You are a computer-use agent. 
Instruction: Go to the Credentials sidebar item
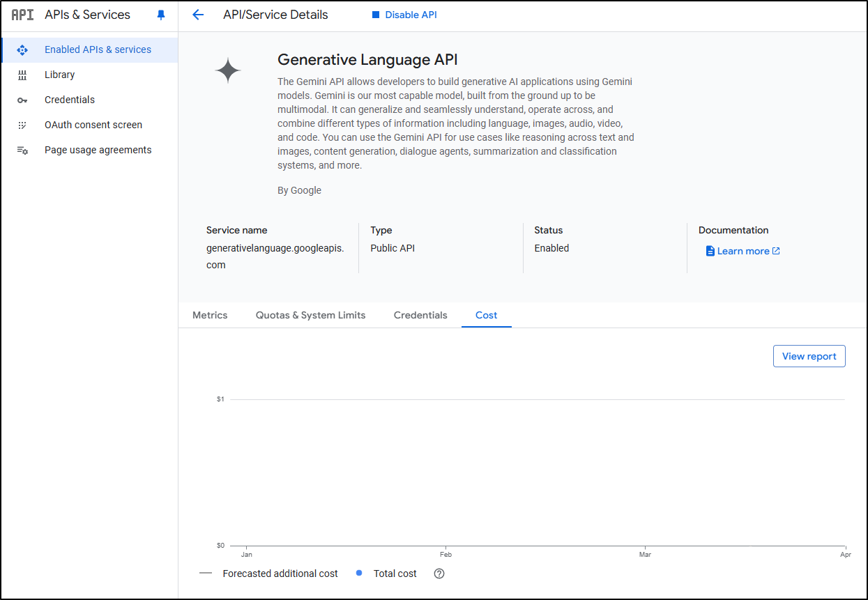click(90, 100)
